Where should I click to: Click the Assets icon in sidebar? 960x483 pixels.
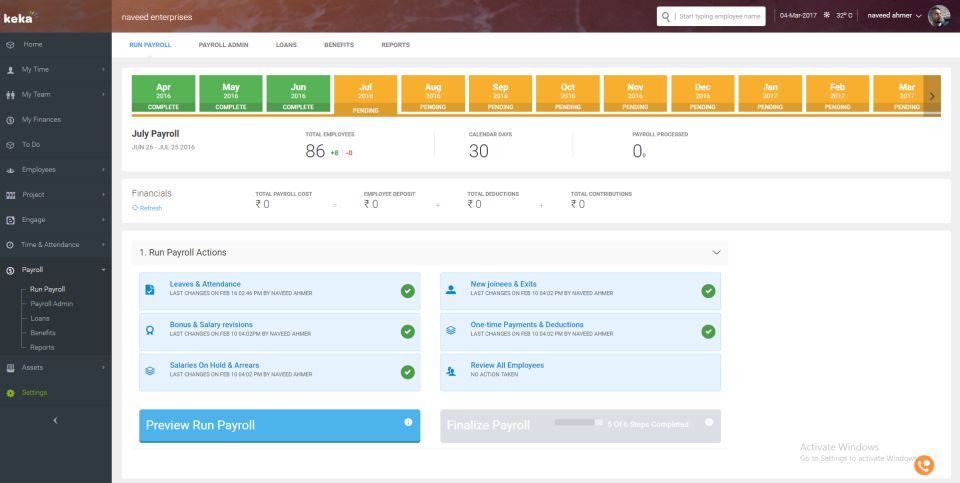click(x=10, y=367)
